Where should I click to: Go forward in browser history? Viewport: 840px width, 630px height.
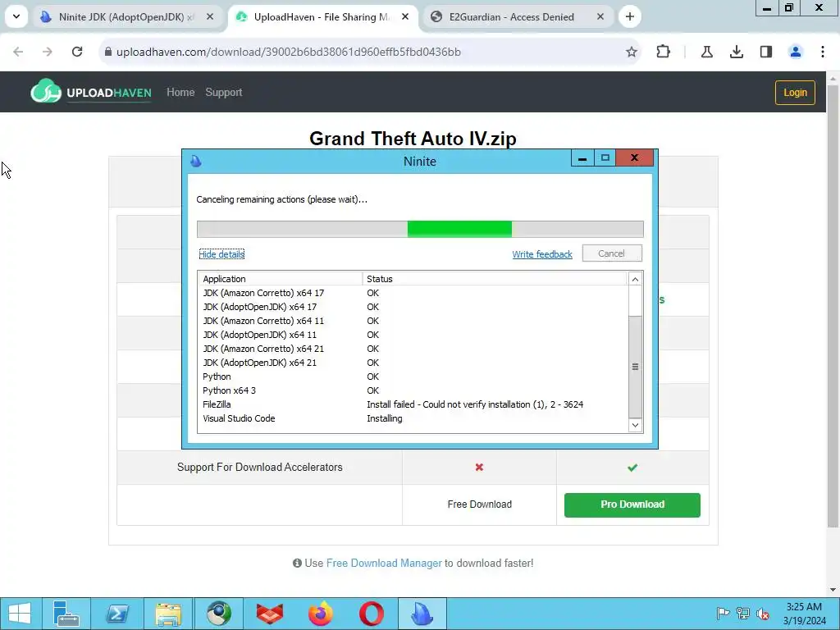pos(47,52)
